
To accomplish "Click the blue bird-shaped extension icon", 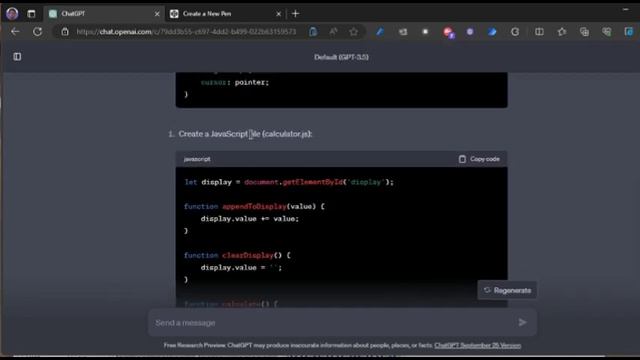I will (492, 31).
